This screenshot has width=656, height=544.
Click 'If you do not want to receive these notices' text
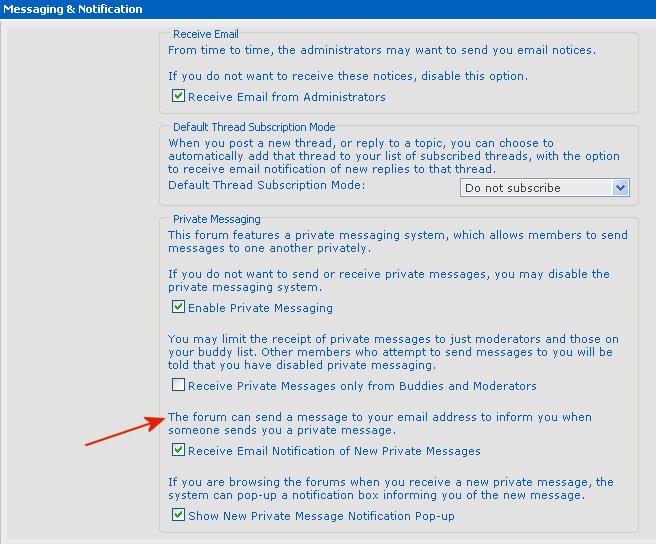pos(361,76)
